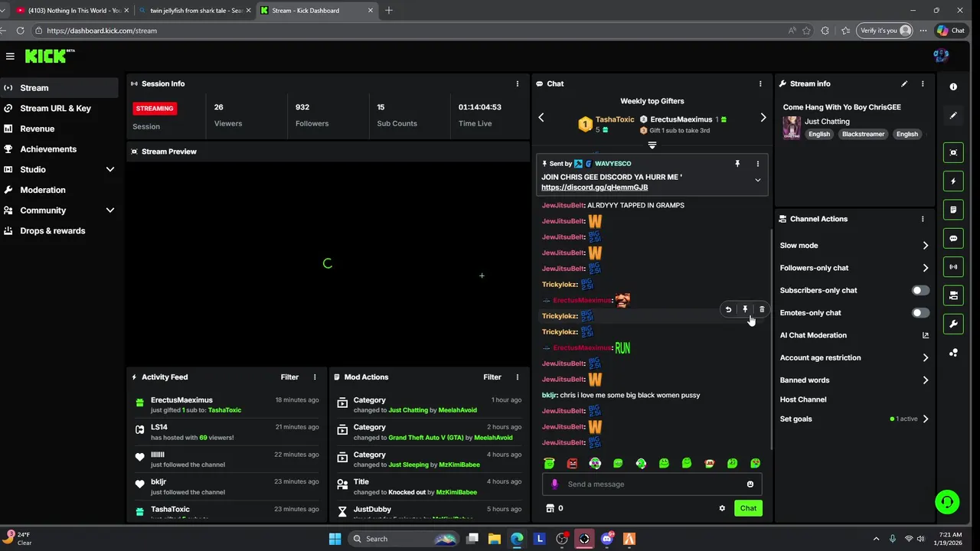This screenshot has height=551, width=980.
Task: Open the emoji picker in message box
Action: pos(750,484)
